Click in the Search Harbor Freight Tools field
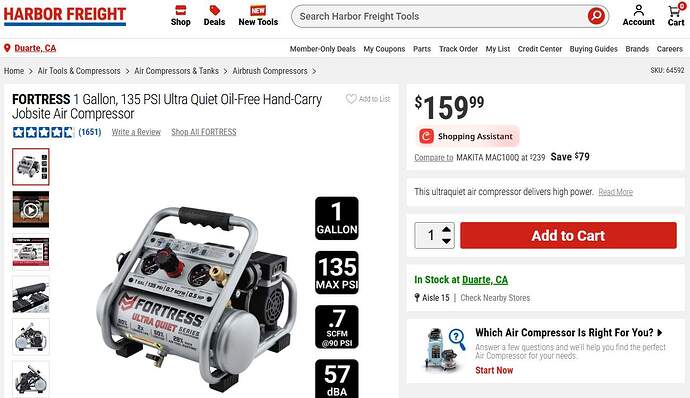 click(440, 16)
